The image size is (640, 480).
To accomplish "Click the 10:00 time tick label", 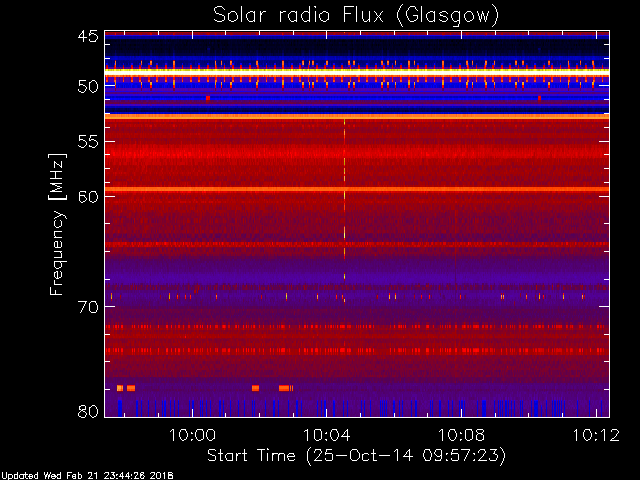I will 192,435.
